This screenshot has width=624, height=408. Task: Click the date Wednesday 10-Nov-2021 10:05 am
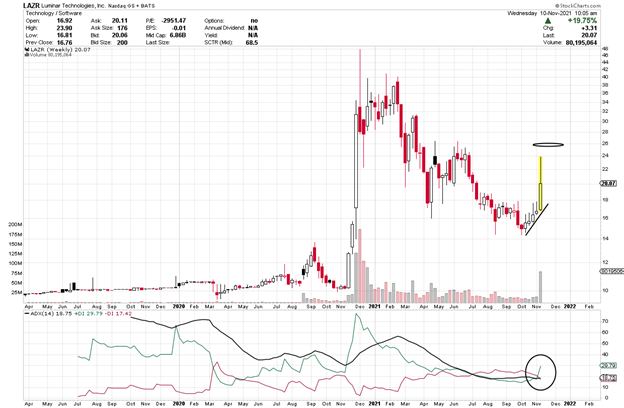[x=552, y=13]
